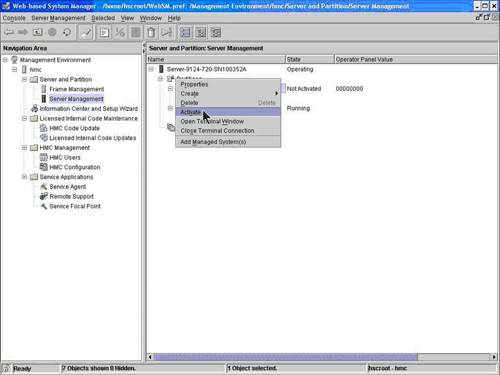This screenshot has height=375, width=500.
Task: Collapse the Server-9124-720-SN100352A node
Action: [x=151, y=69]
